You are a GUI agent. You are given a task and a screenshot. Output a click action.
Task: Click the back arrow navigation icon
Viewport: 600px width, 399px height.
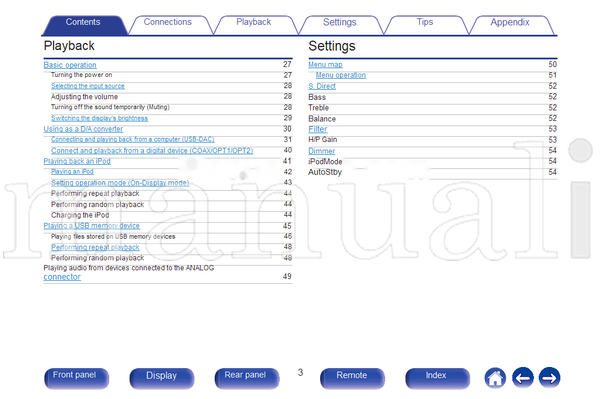[x=523, y=378]
